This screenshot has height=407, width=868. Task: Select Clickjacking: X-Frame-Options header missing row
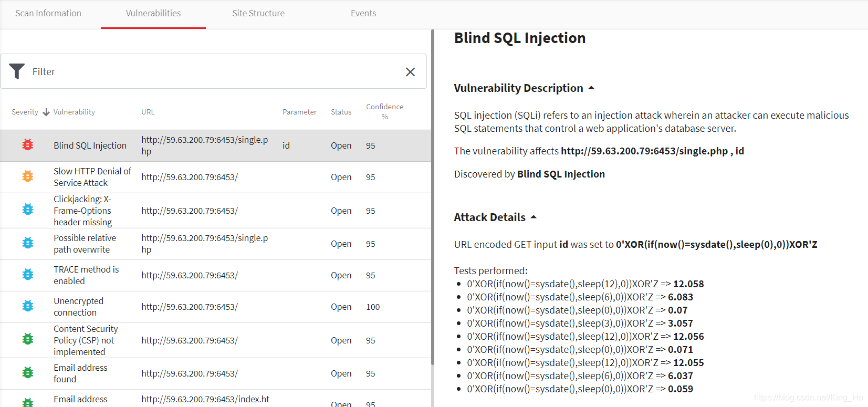[215, 211]
